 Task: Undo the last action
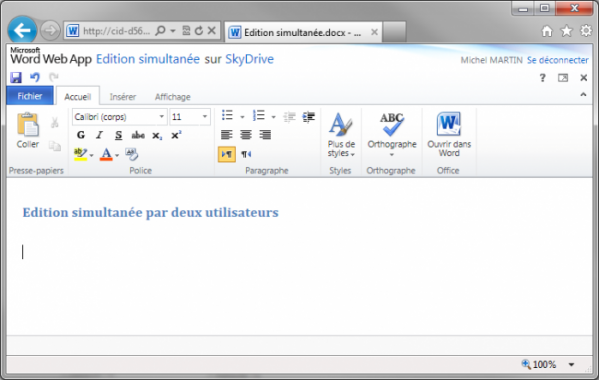(35, 78)
